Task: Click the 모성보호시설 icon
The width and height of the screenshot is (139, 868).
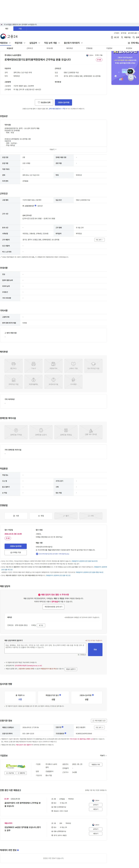Action: click(53, 381)
